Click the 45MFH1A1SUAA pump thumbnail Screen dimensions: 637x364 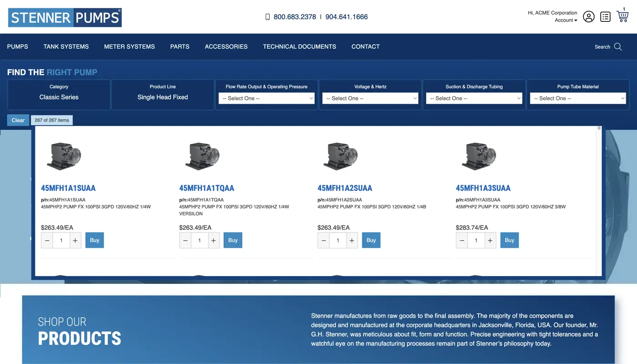point(64,156)
